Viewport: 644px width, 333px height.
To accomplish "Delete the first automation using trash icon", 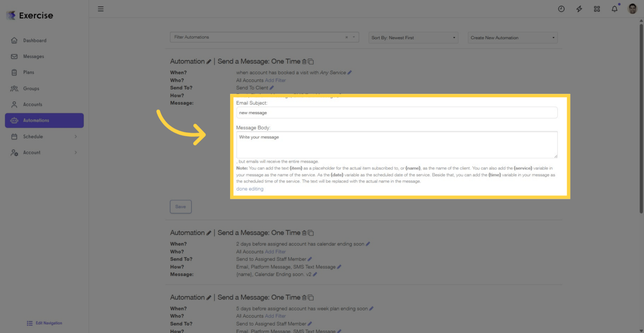I will tap(304, 61).
